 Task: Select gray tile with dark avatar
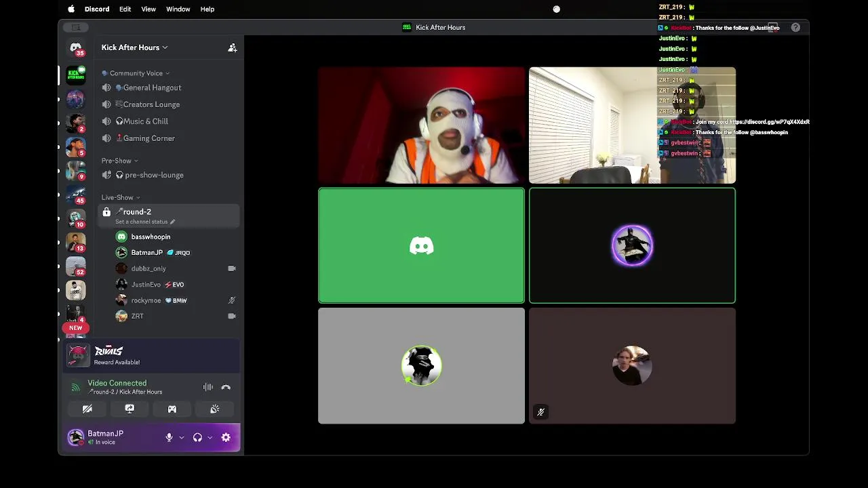tap(421, 366)
